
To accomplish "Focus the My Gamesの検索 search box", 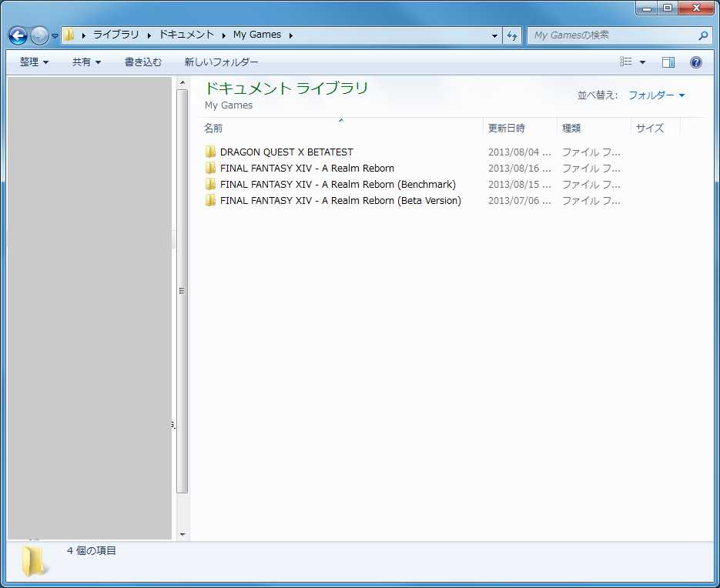I will 613,35.
